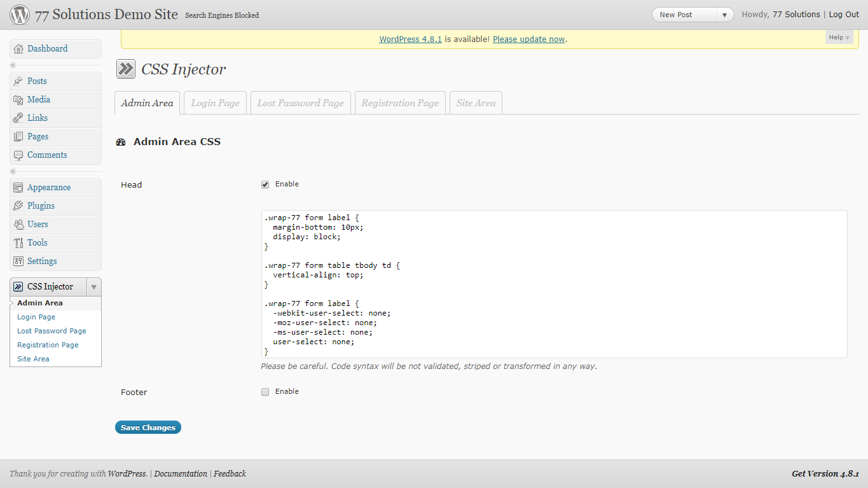Image resolution: width=868 pixels, height=488 pixels.
Task: Click 77 Solutions Demo Site title
Action: pyautogui.click(x=106, y=15)
